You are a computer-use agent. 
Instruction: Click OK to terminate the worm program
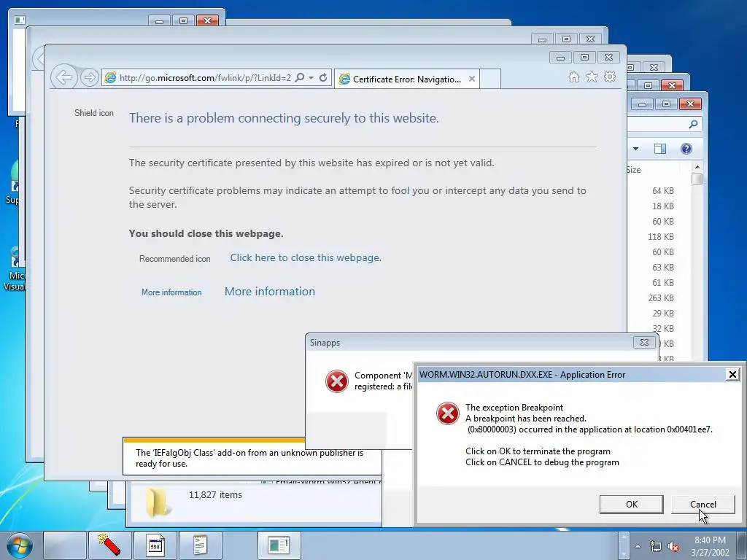(631, 505)
